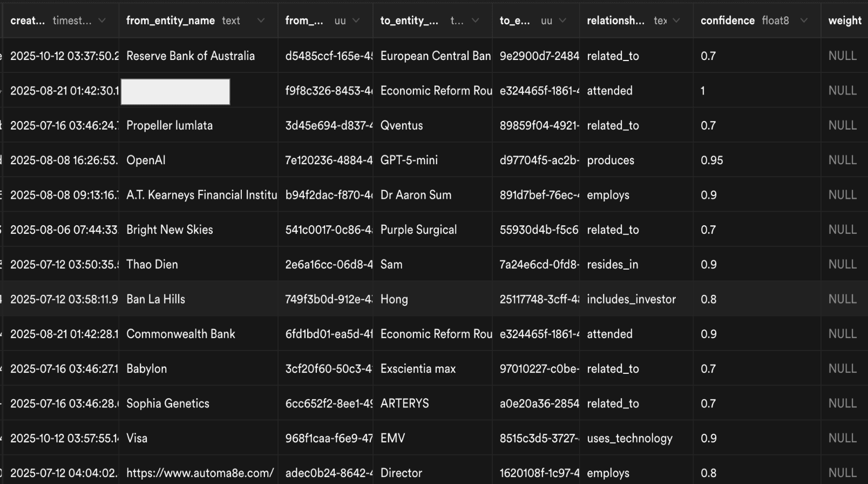This screenshot has width=868, height=484.
Task: Click the 8515c3d5-3727 to-entity ID cell
Action: coord(536,438)
